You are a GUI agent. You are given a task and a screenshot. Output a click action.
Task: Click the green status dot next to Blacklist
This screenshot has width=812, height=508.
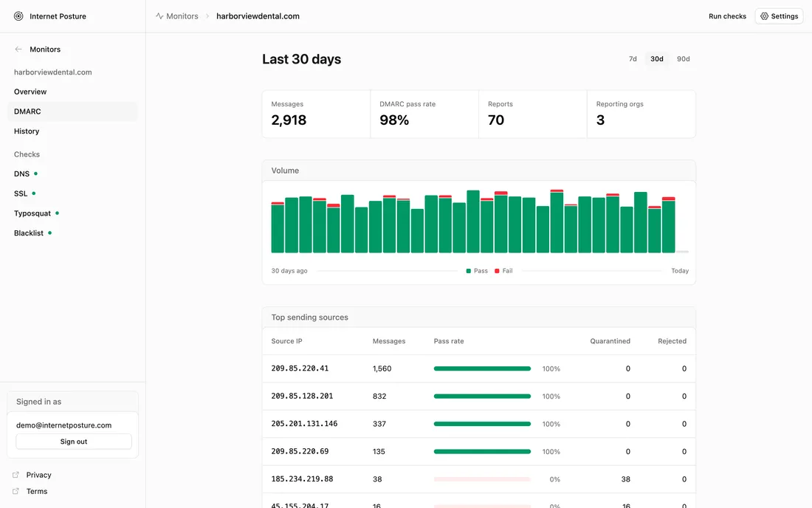pos(49,233)
